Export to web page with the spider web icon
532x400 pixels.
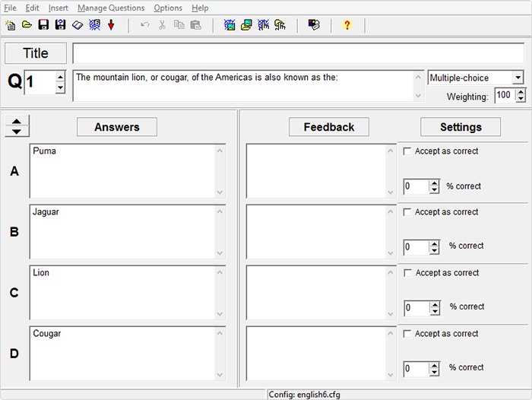point(94,25)
